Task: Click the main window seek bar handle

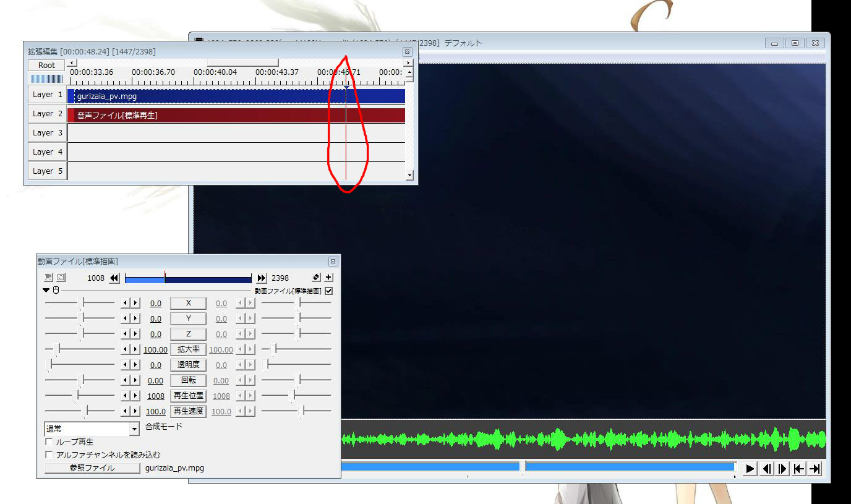Action: pos(523,466)
